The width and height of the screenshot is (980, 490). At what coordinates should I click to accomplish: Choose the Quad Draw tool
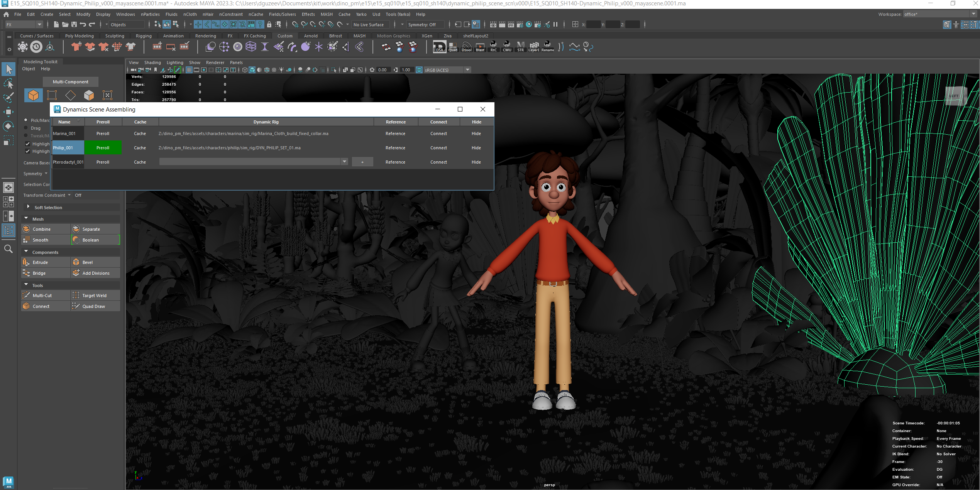(95, 306)
